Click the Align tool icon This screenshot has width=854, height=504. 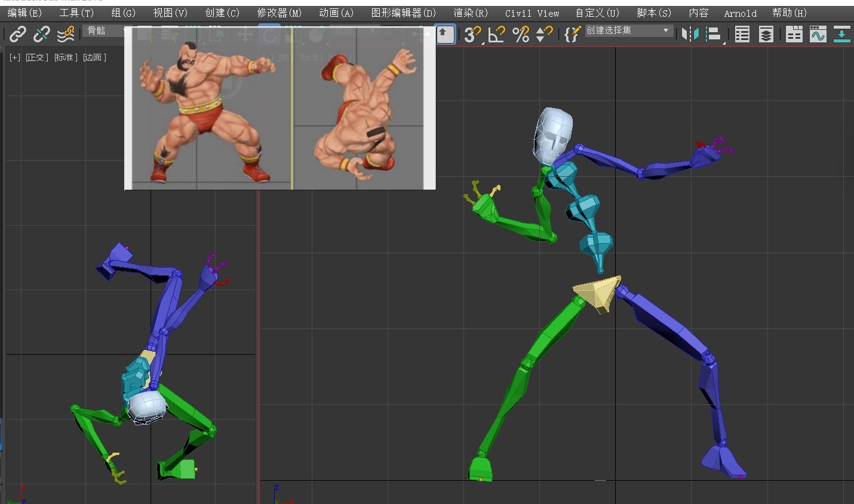pyautogui.click(x=714, y=35)
